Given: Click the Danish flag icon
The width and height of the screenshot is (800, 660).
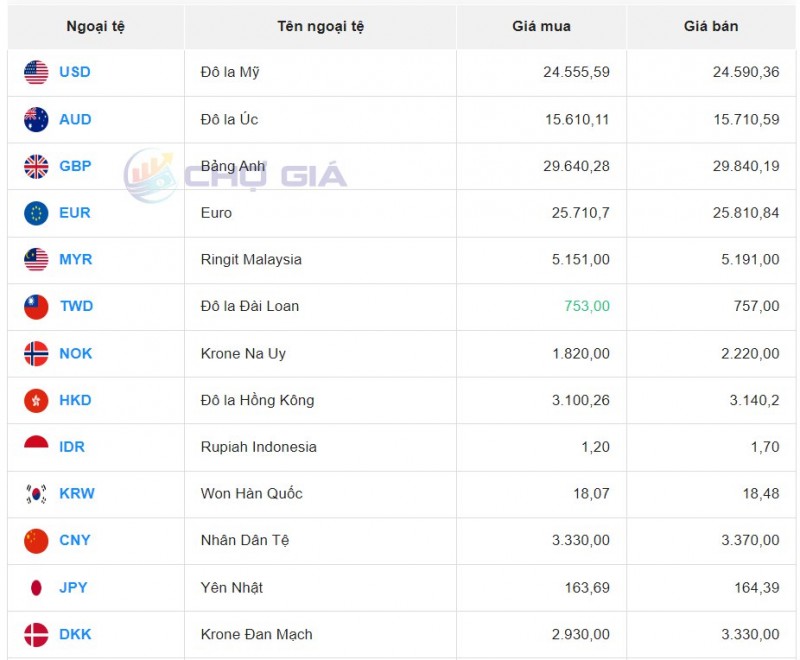Looking at the screenshot, I should pos(36,634).
